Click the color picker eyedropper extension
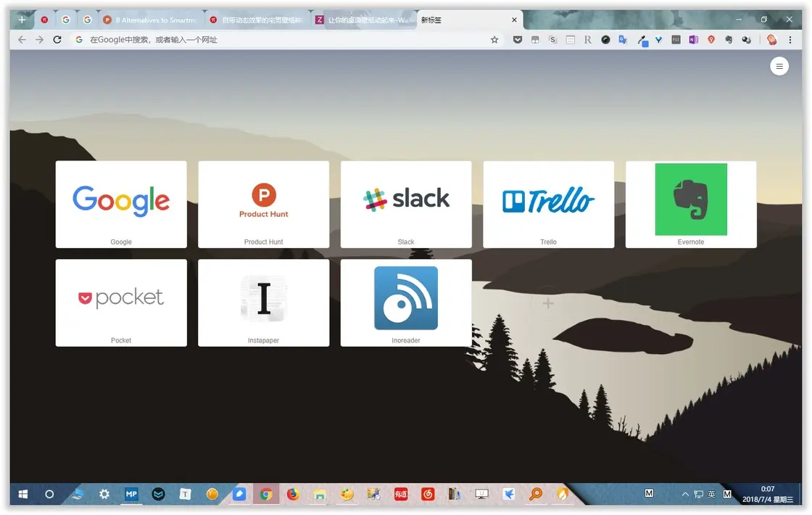812x515 pixels. click(x=642, y=40)
